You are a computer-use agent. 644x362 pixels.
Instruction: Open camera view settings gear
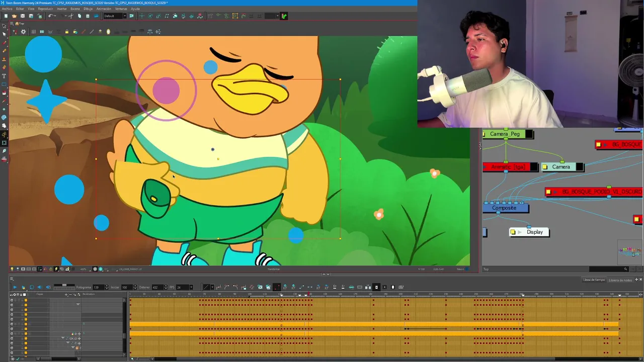[23, 32]
